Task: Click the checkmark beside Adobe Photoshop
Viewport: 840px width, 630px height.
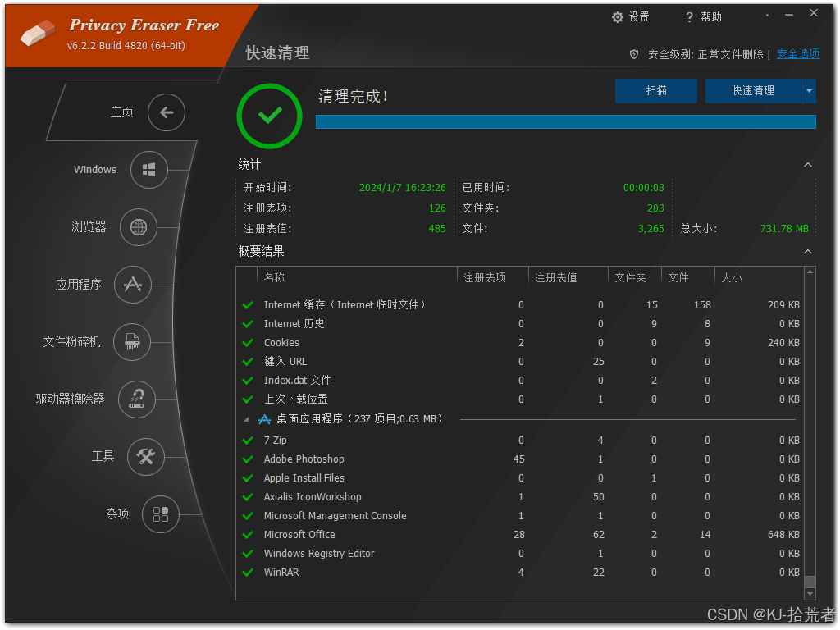Action: pos(248,459)
